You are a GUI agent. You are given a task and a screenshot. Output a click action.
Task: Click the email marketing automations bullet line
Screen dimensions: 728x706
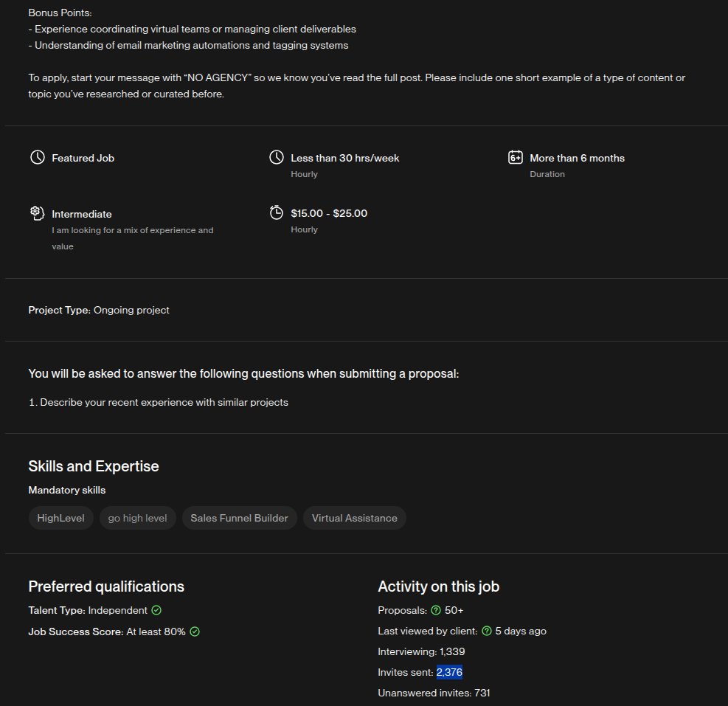pyautogui.click(x=188, y=45)
